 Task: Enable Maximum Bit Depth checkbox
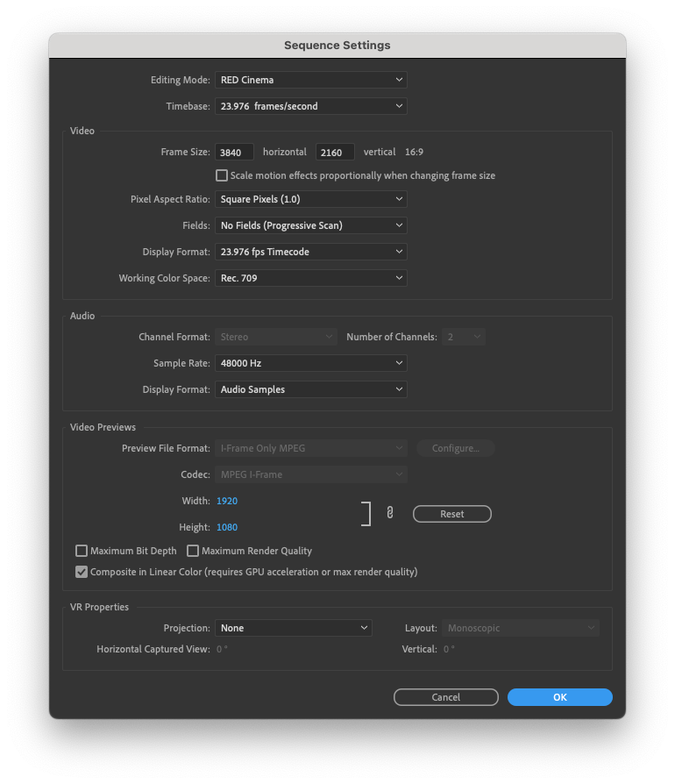(x=81, y=551)
